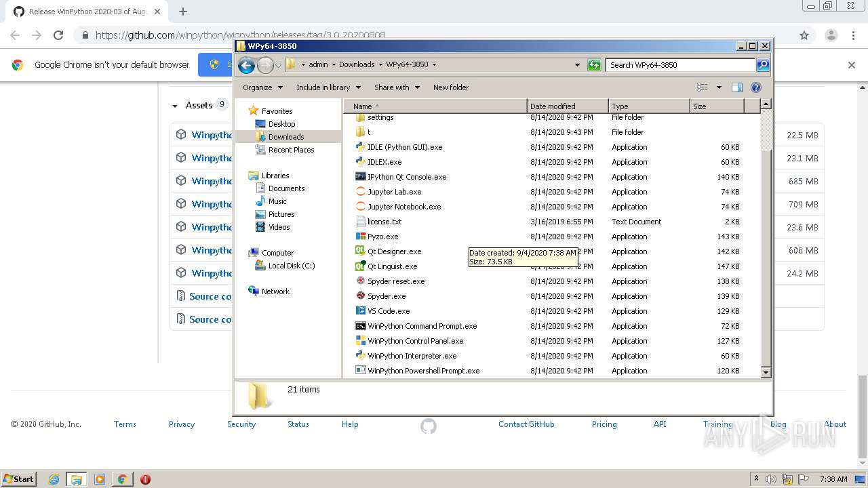Image resolution: width=868 pixels, height=488 pixels.
Task: Select Documents library
Action: [286, 188]
